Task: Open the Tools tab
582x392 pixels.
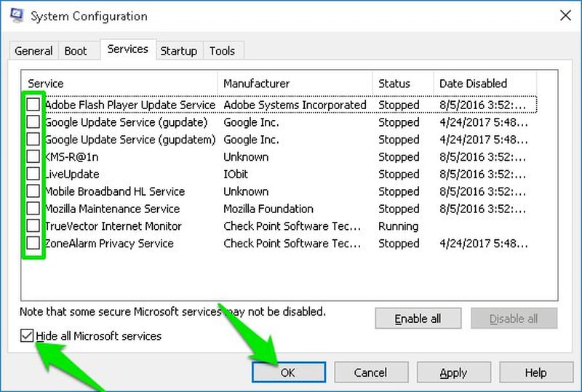Action: click(x=222, y=51)
